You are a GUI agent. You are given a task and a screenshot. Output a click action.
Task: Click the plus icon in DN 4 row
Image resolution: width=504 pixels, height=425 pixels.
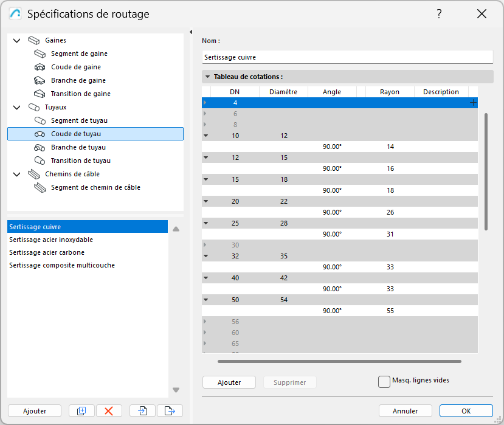coord(473,103)
